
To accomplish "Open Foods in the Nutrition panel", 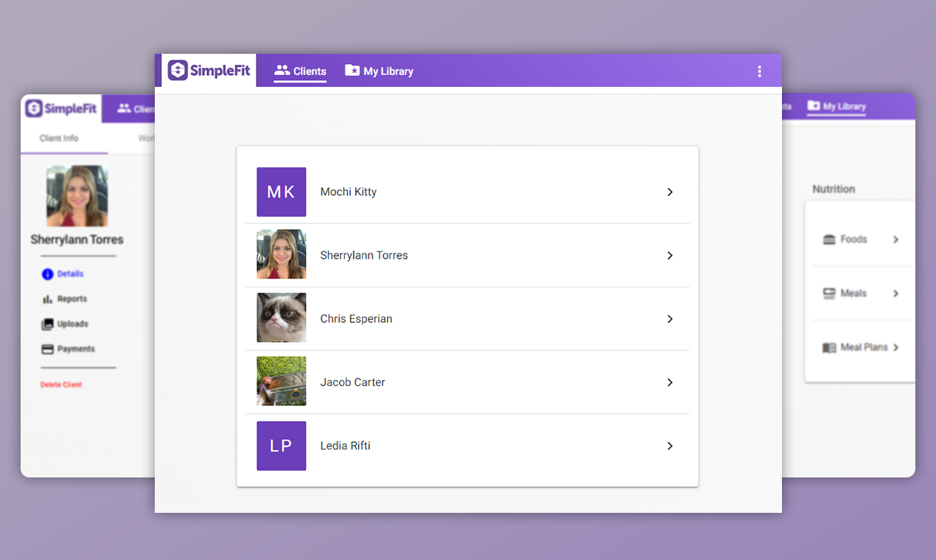I will tap(853, 239).
